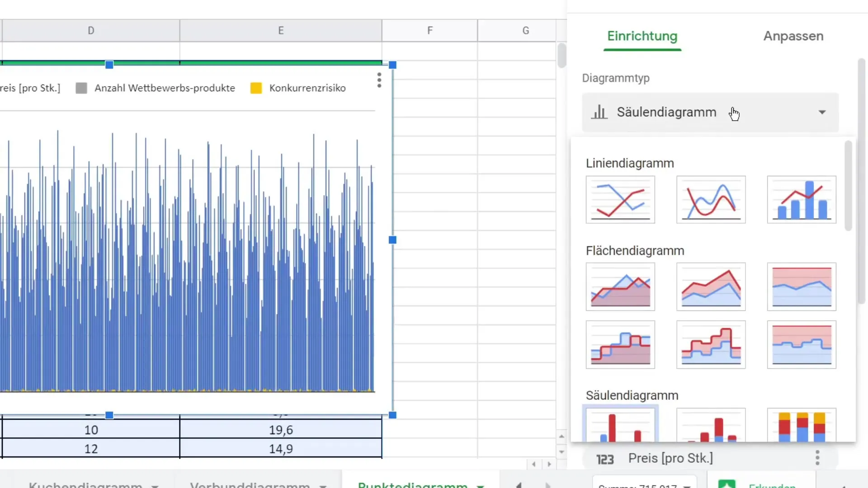This screenshot has height=488, width=868.
Task: Select column G header
Action: click(525, 31)
